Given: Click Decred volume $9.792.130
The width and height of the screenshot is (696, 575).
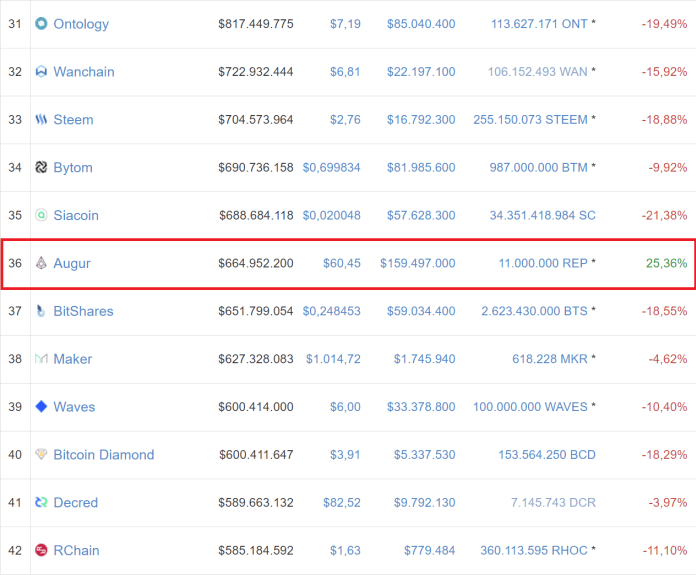Looking at the screenshot, I should click(424, 503).
